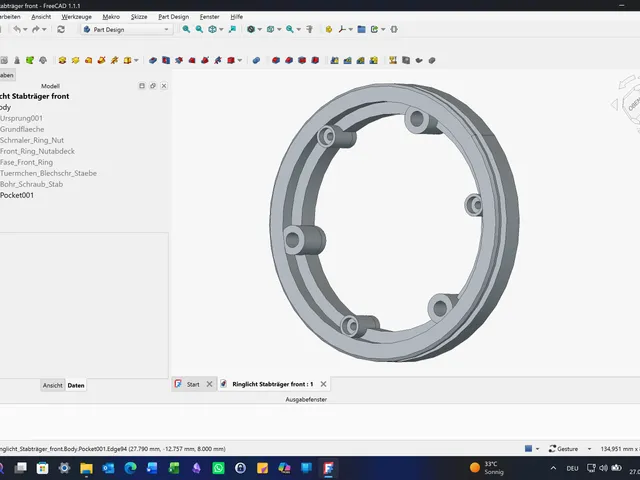This screenshot has height=480, width=640.
Task: Open the Part Design workbench dropdown
Action: pos(127,29)
